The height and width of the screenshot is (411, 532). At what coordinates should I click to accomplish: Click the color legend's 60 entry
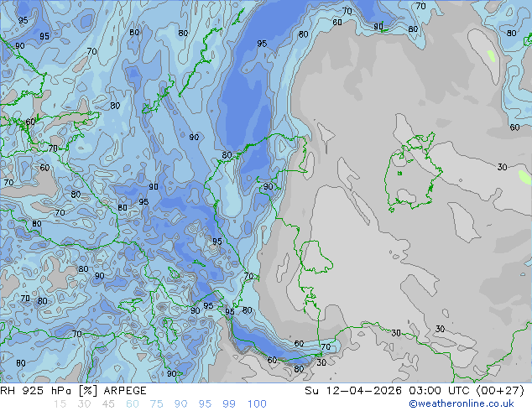(133, 404)
